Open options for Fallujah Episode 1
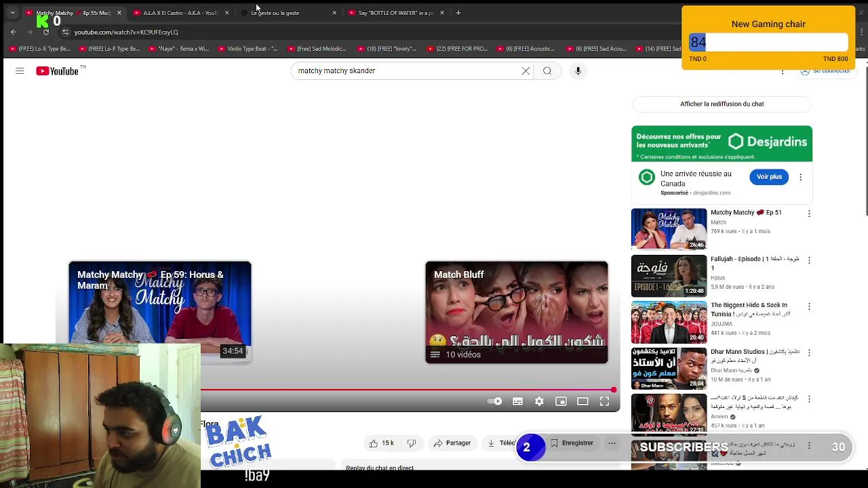This screenshot has height=488, width=868. coord(808,260)
